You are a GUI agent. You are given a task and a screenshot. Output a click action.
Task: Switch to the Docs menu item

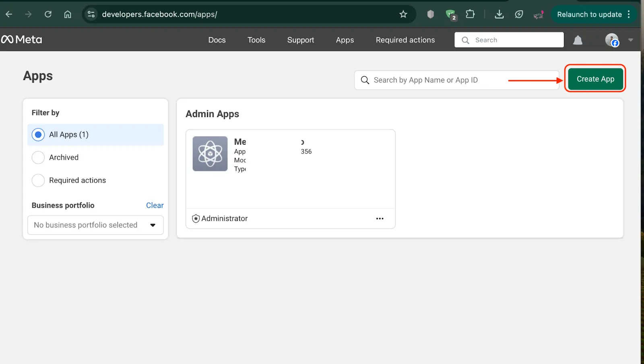[x=217, y=40]
